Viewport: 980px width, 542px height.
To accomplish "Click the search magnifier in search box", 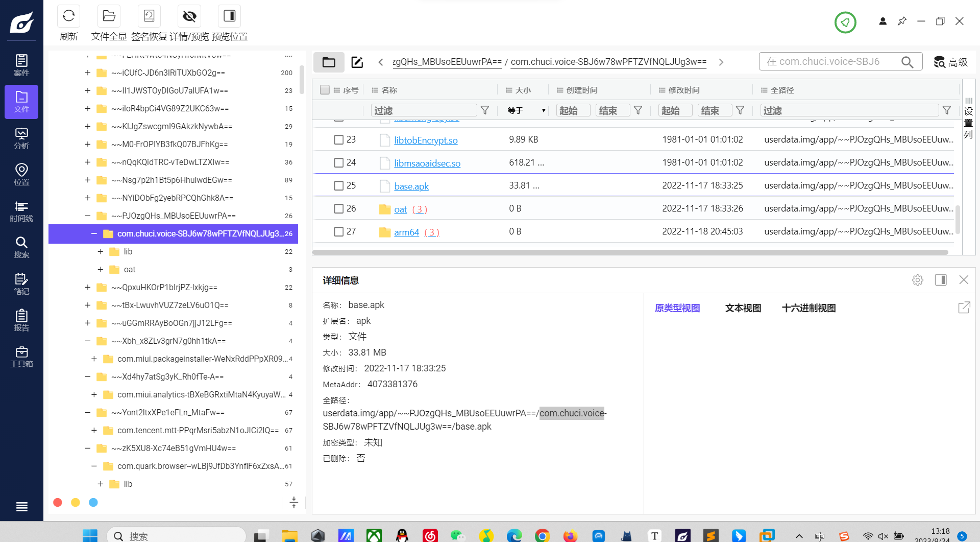I will (x=907, y=62).
